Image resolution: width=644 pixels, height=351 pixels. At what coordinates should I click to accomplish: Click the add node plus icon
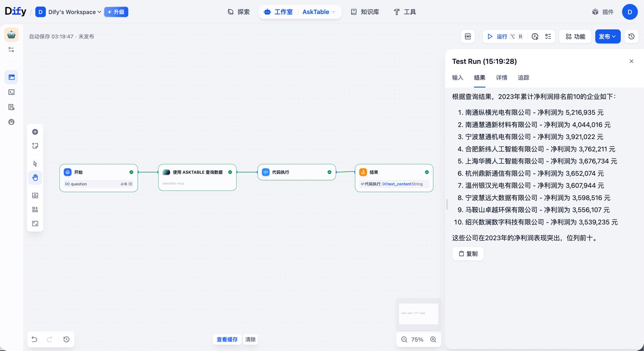coord(35,132)
